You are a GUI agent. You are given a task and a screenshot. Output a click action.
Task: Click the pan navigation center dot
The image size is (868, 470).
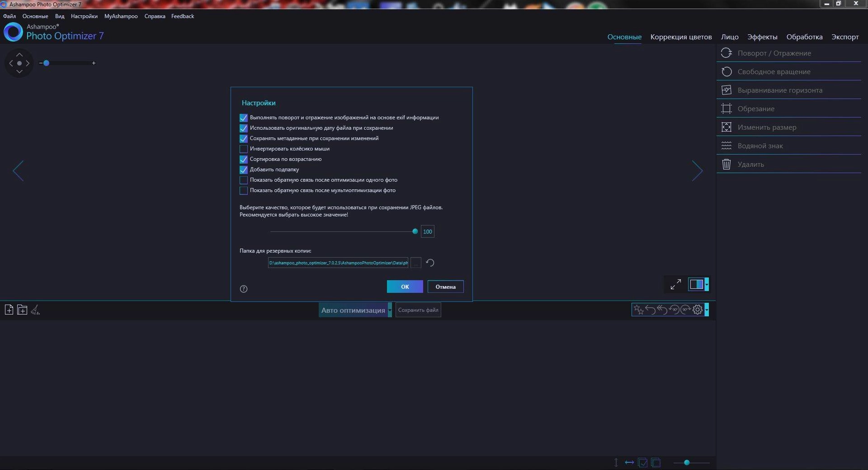point(19,63)
